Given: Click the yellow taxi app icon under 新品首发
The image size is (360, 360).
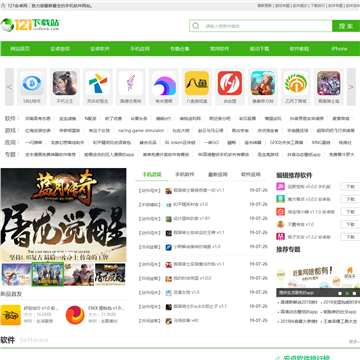Looking at the screenshot, I should [x=10, y=315].
